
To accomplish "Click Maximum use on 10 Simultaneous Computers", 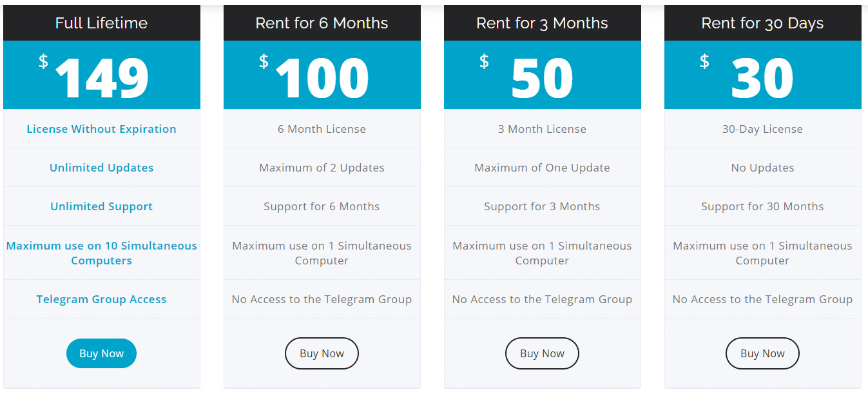I will pyautogui.click(x=101, y=253).
